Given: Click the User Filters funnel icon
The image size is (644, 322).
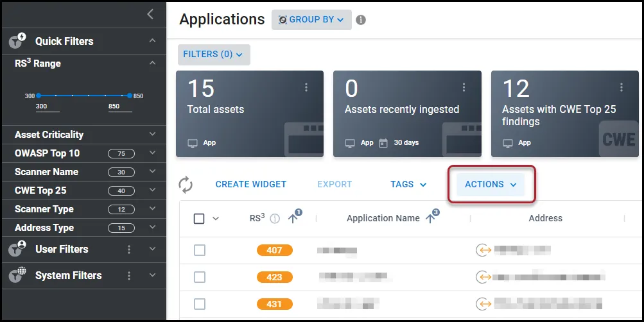Looking at the screenshot, I should coord(17,249).
